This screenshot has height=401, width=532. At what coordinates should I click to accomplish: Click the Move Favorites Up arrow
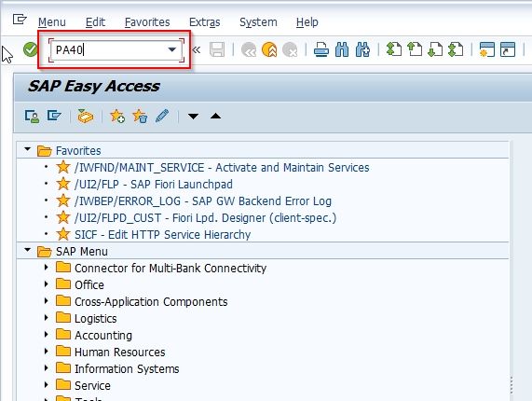coord(215,117)
